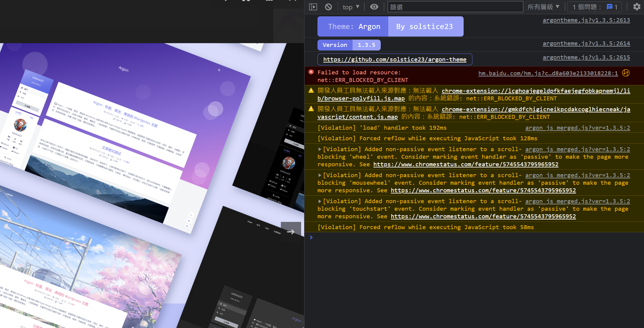Click the network request icon beside hm.baidu.com link

626,73
